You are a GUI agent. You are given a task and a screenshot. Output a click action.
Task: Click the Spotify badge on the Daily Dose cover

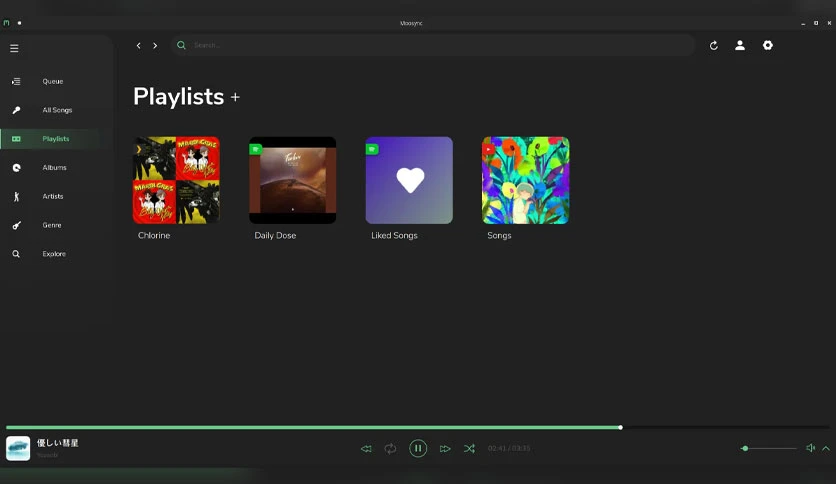pyautogui.click(x=256, y=149)
